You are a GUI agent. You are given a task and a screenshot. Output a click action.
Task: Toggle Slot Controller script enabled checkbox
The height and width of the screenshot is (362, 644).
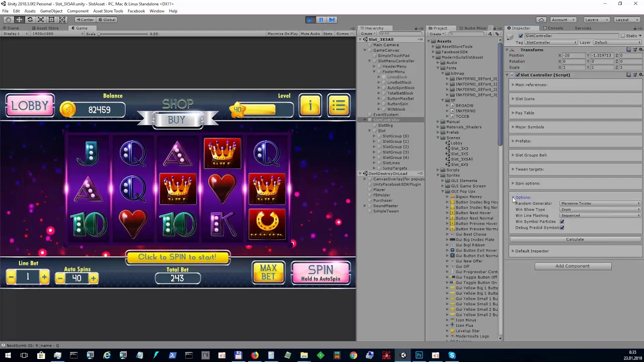tap(517, 75)
